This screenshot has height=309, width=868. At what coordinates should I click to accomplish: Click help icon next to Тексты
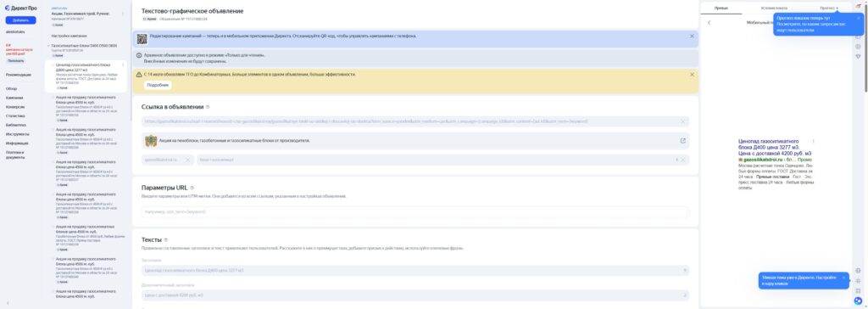(165, 240)
